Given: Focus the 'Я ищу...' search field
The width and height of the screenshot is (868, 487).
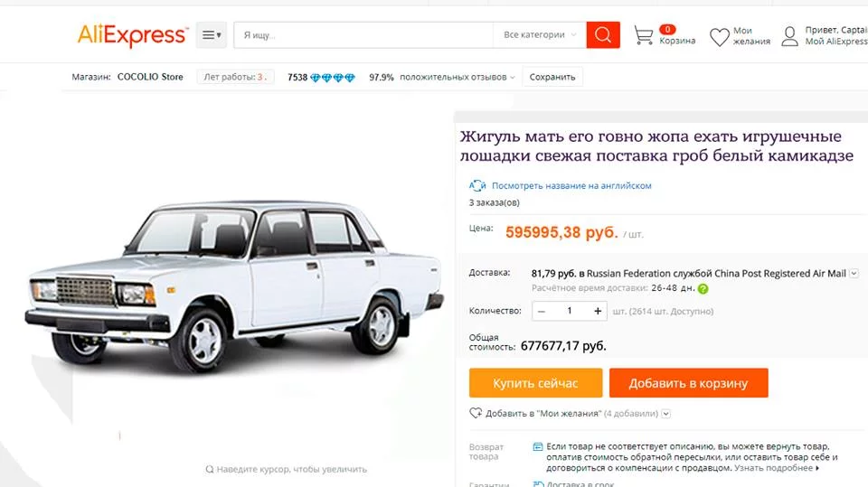Looking at the screenshot, I should pos(362,35).
